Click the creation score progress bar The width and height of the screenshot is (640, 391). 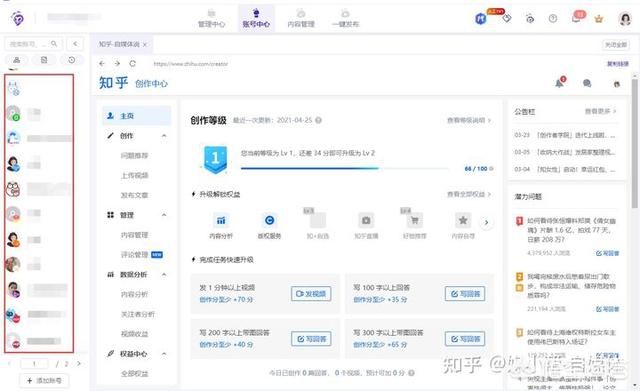[x=344, y=168]
